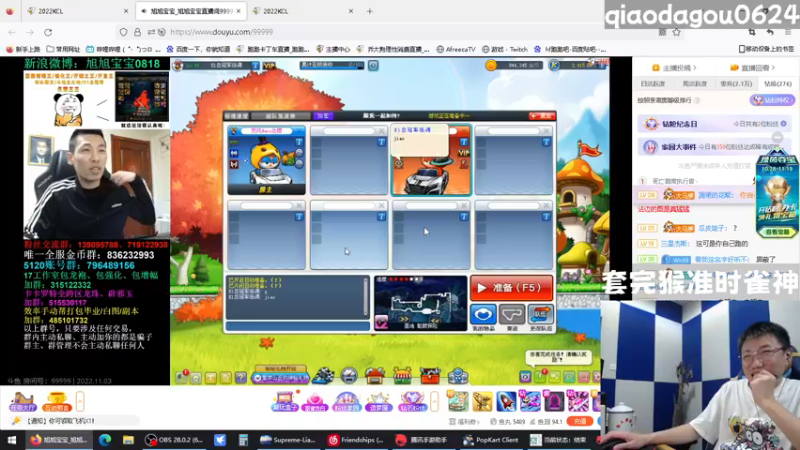Click the question mark help icon in game
Screen dimensions: 800x450
click(241, 378)
